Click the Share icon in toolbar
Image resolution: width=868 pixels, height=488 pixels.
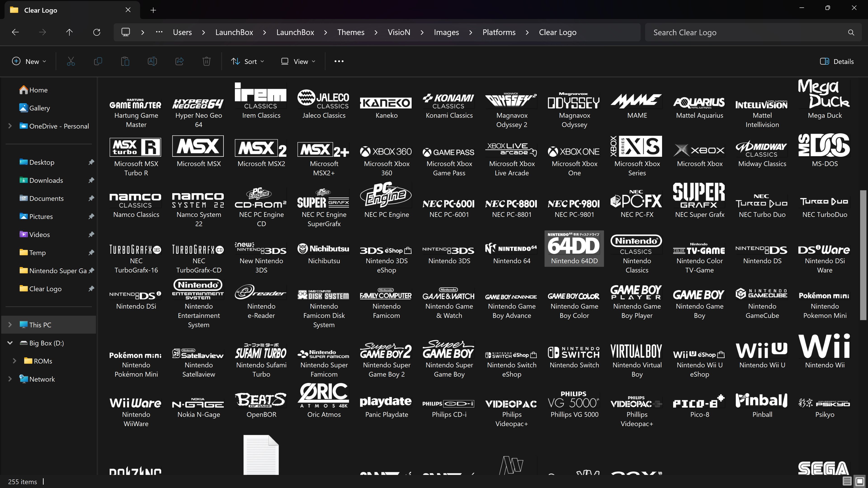click(180, 61)
